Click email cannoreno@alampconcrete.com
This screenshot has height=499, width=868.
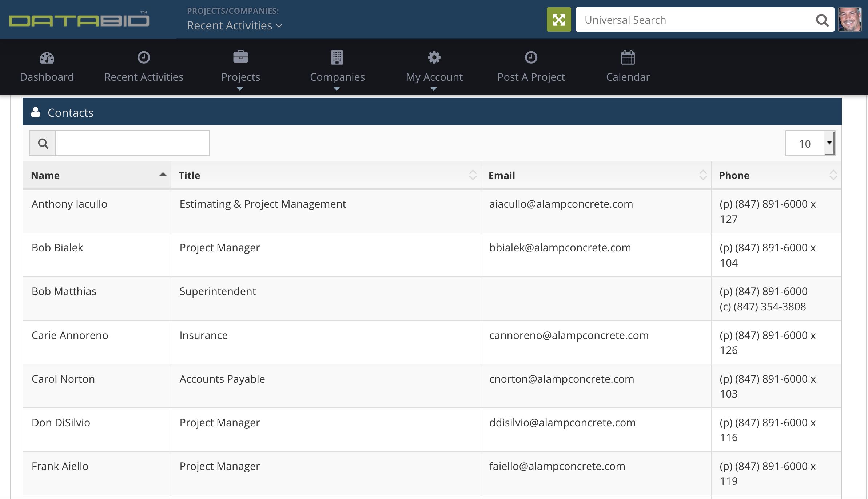tap(569, 335)
